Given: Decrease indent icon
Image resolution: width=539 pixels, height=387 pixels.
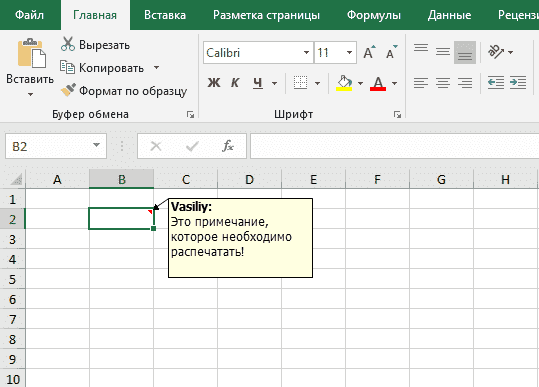Looking at the screenshot, I should click(496, 83).
